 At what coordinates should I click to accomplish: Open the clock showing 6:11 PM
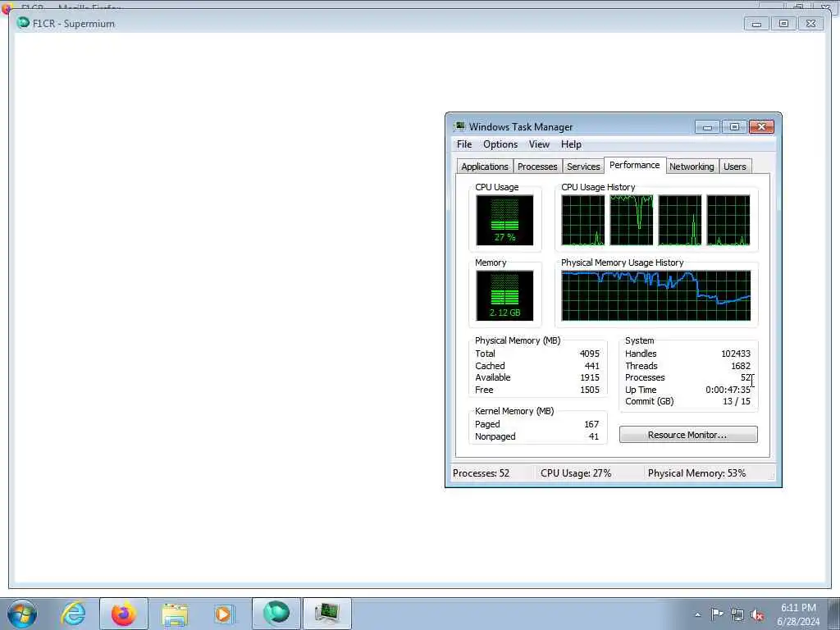[798, 614]
